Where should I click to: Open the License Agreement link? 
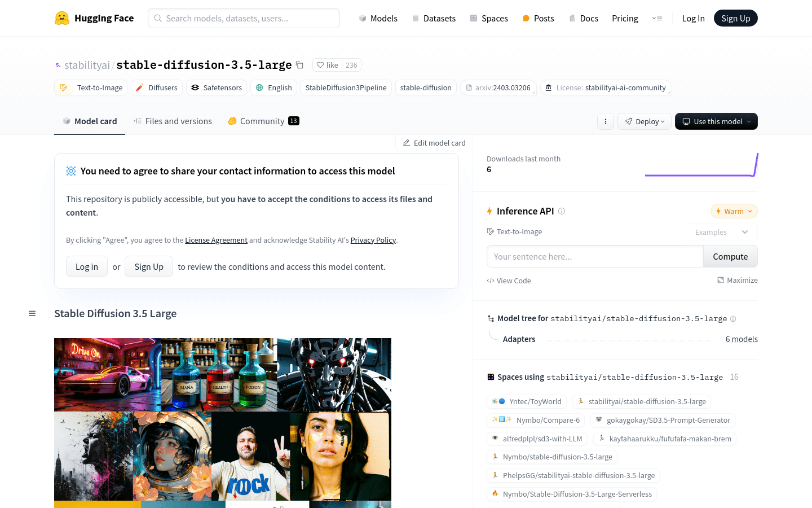tap(216, 240)
